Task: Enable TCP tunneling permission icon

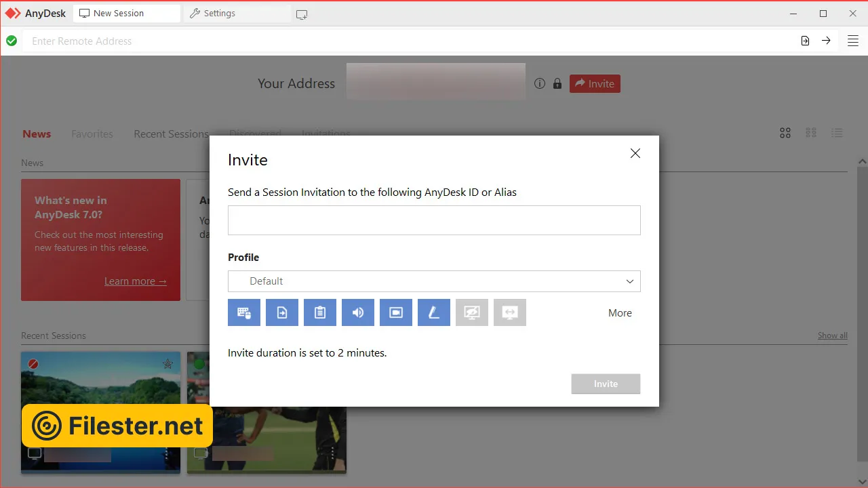Action: tap(510, 312)
